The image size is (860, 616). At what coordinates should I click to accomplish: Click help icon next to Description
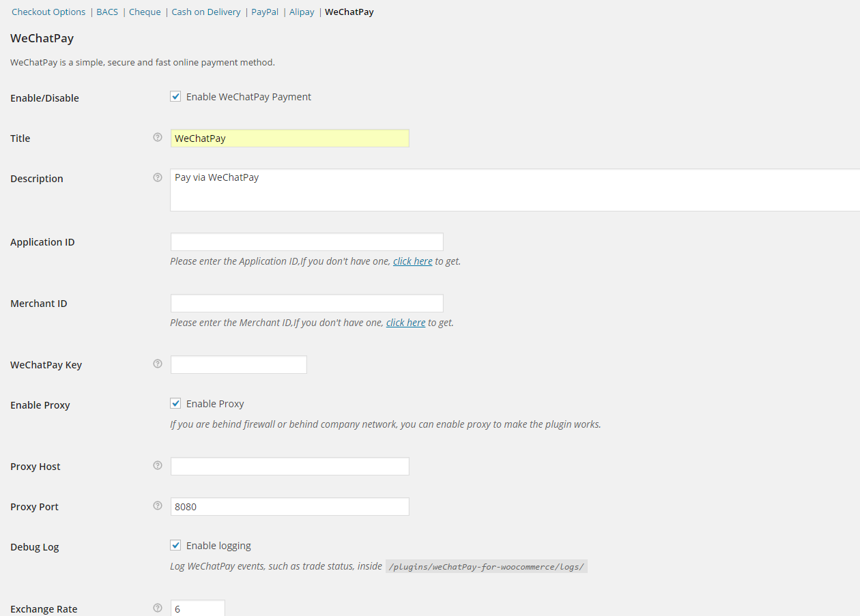(158, 177)
